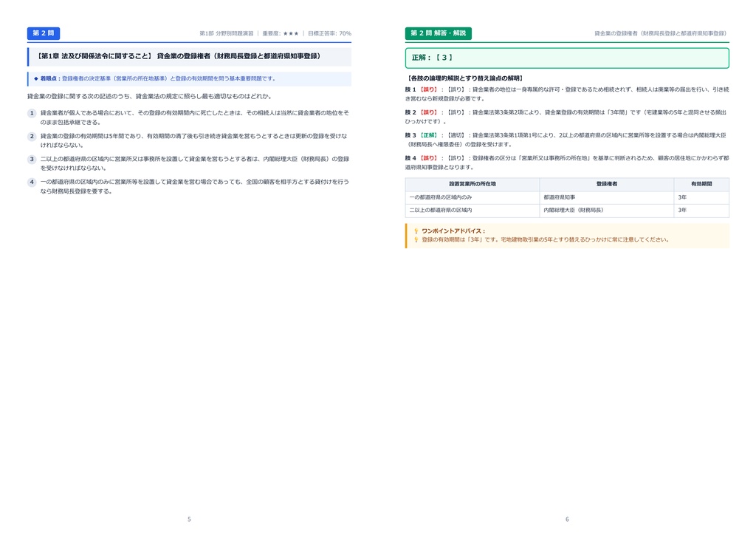Click the 目標正答率: 70% label
Image resolution: width=756 pixels, height=535 pixels.
[x=329, y=33]
